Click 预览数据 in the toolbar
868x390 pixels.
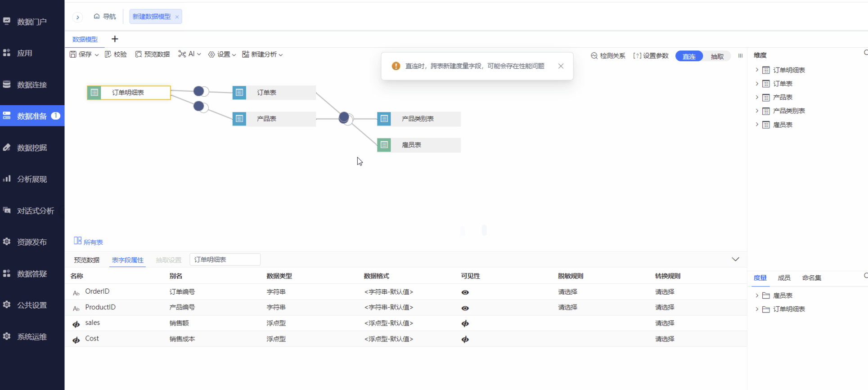(152, 54)
